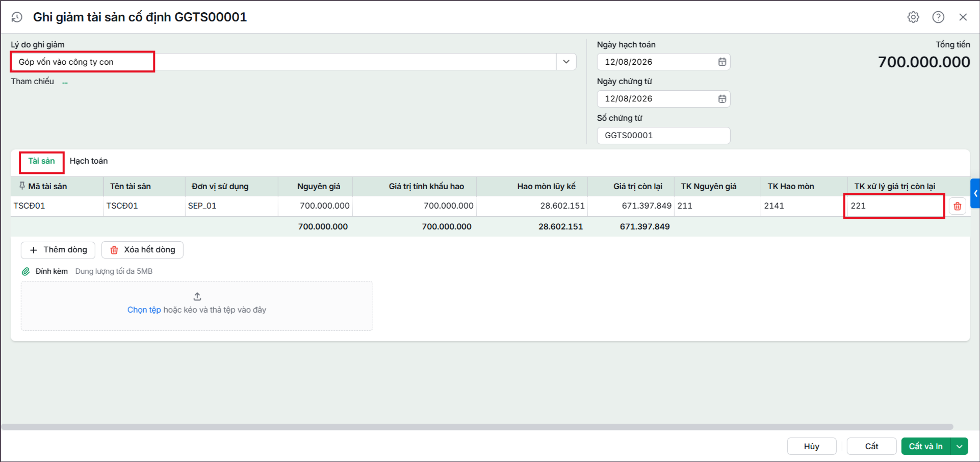980x462 pixels.
Task: Open the settings gear icon
Action: pos(913,17)
